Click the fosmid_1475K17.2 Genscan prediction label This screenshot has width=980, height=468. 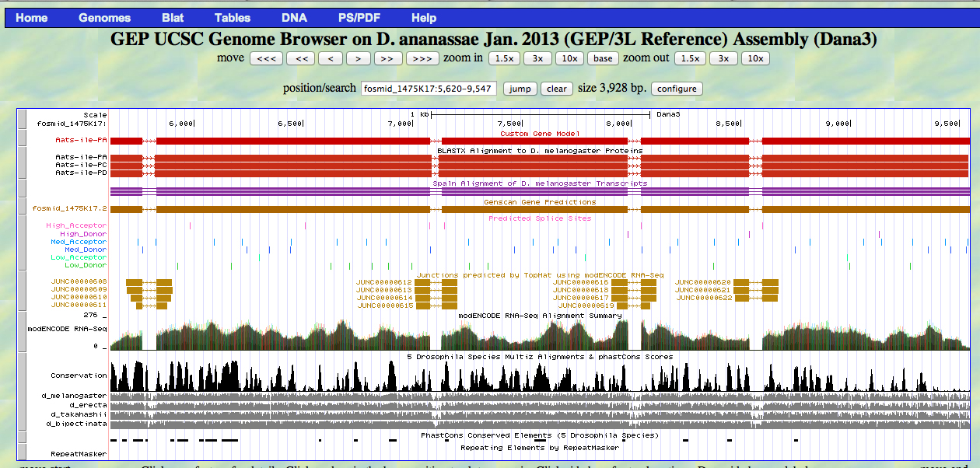69,208
